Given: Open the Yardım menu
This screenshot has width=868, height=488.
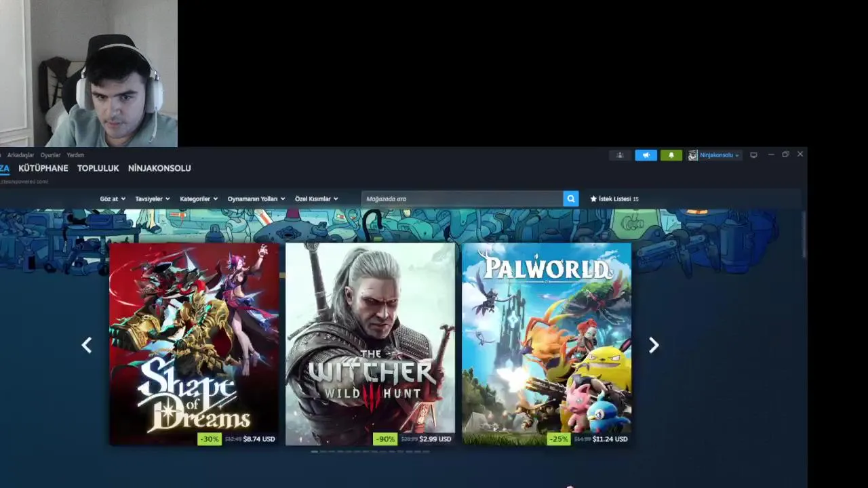Looking at the screenshot, I should pyautogui.click(x=75, y=155).
